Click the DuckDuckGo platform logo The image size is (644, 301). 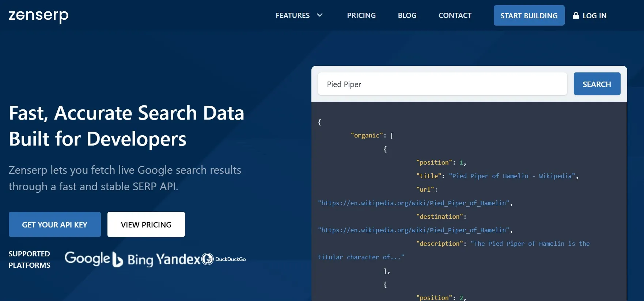(224, 259)
